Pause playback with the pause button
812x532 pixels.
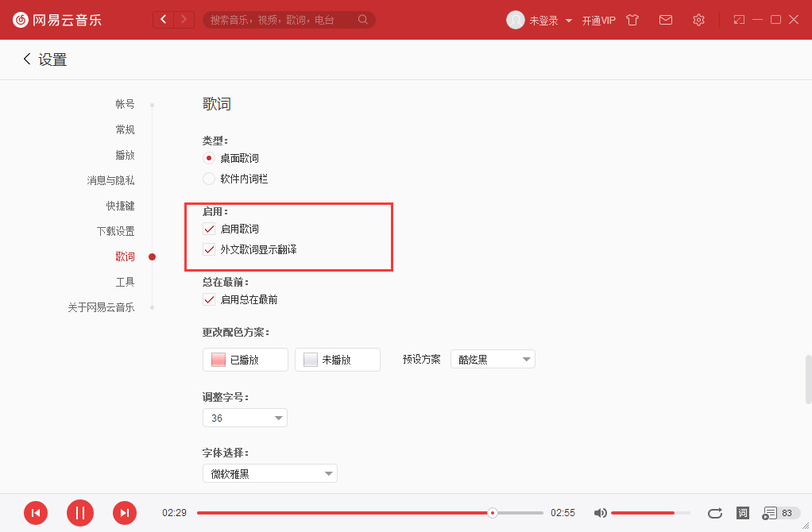[79, 513]
